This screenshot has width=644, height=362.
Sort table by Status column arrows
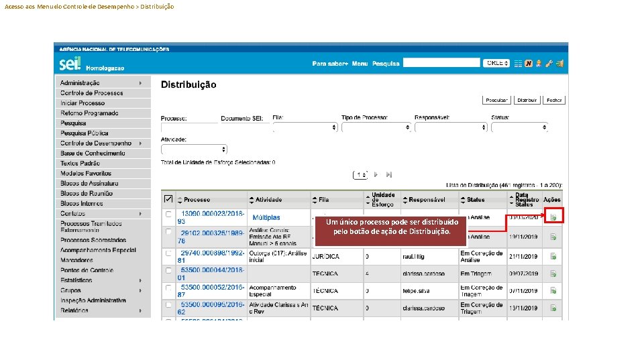(463, 200)
